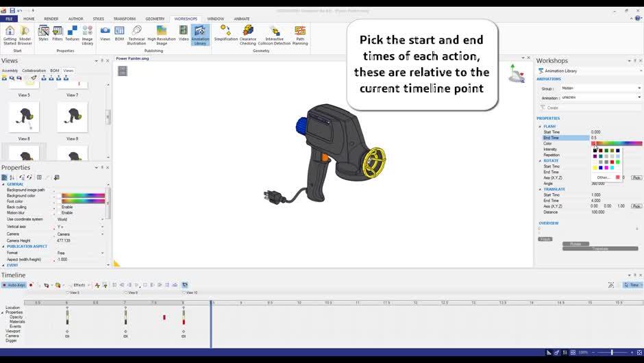The width and height of the screenshot is (644, 363).
Task: Collapse the FLASH properties section
Action: (x=540, y=127)
